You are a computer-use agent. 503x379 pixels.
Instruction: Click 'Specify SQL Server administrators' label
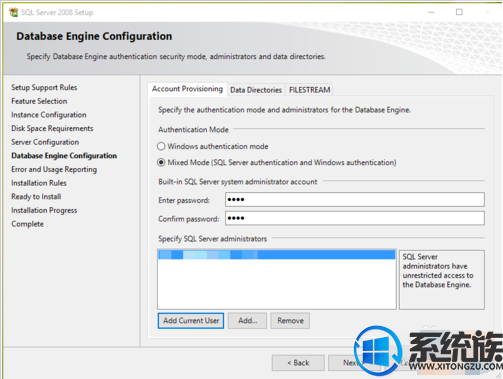tap(212, 239)
